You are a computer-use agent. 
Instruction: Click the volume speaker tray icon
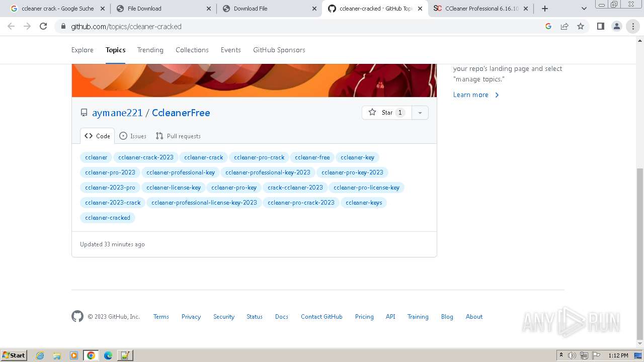pos(572,355)
